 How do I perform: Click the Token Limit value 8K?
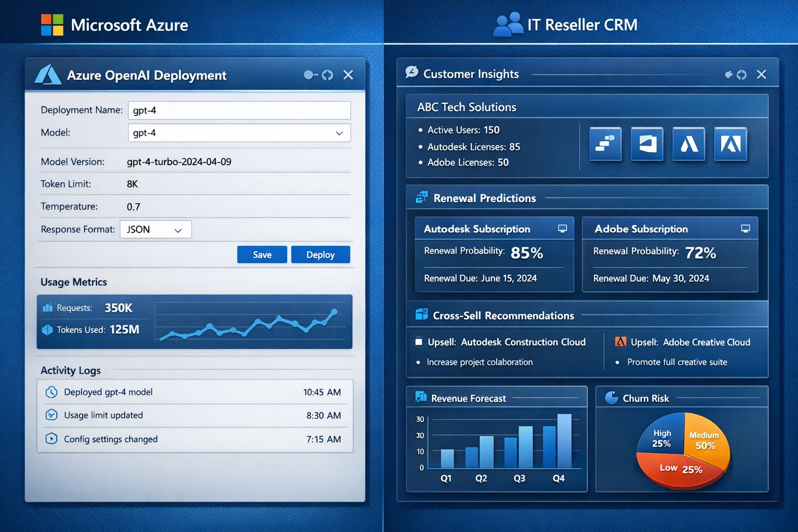point(132,184)
